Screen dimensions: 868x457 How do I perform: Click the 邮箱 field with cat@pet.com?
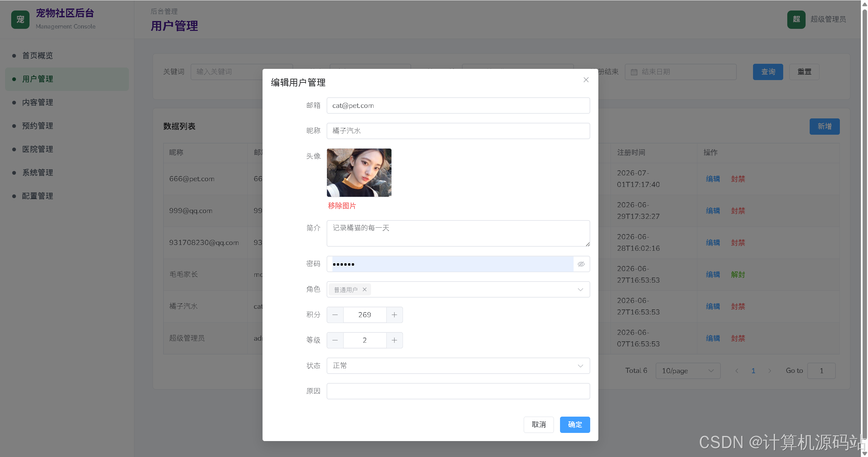pyautogui.click(x=458, y=106)
